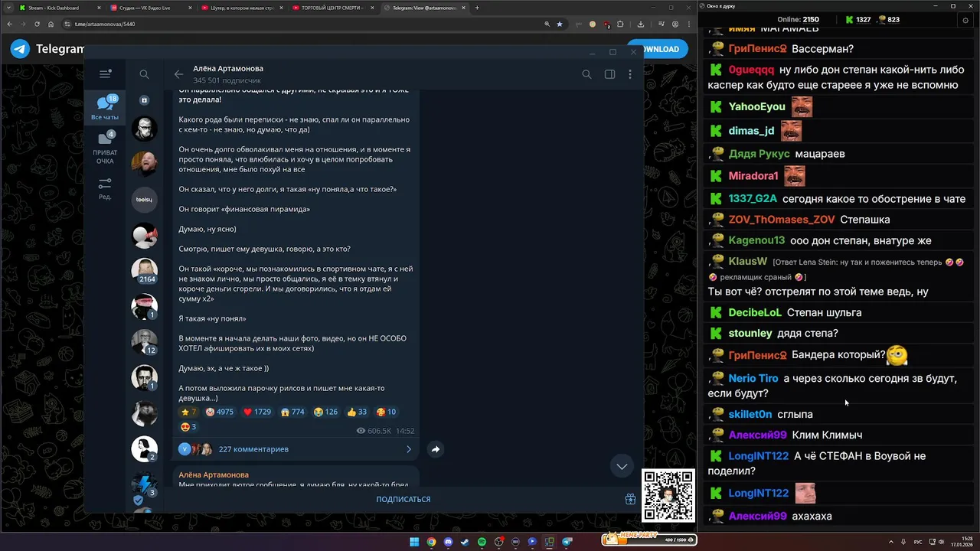Click username ZOV_ThOmases_ZOV in chat
980x551 pixels.
782,220
